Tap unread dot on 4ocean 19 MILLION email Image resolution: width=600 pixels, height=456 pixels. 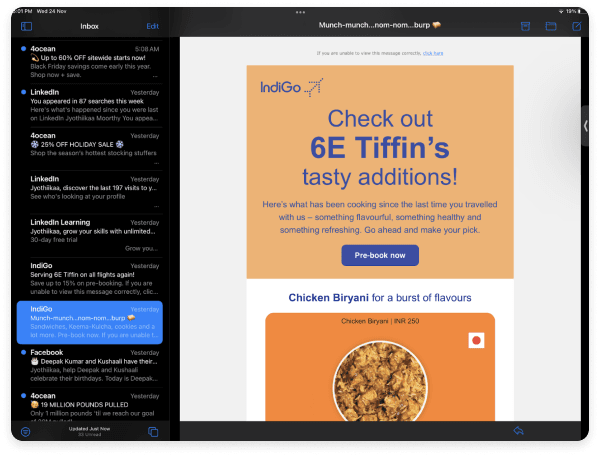[23, 396]
